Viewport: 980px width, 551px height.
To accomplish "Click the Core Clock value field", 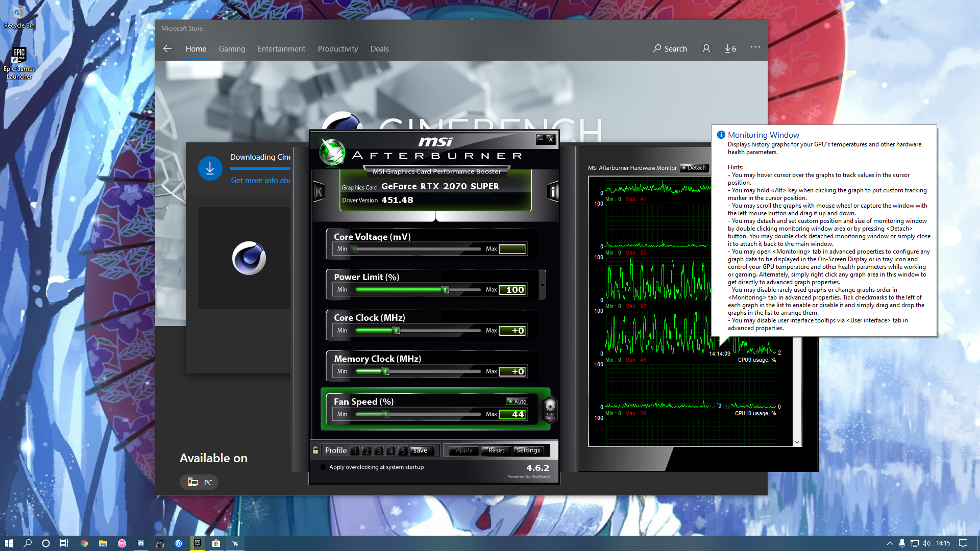I will click(x=512, y=331).
